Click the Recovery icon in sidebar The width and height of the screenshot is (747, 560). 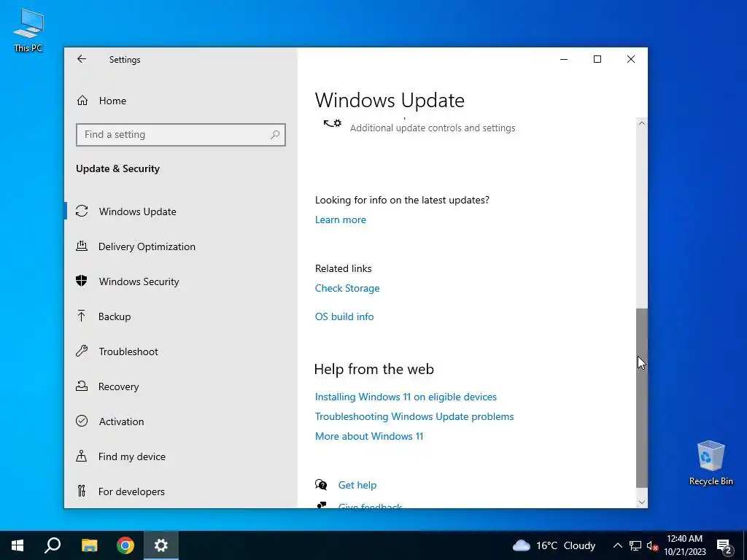[x=82, y=386]
